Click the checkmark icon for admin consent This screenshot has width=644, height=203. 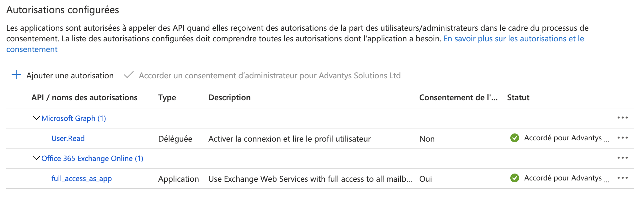click(129, 75)
